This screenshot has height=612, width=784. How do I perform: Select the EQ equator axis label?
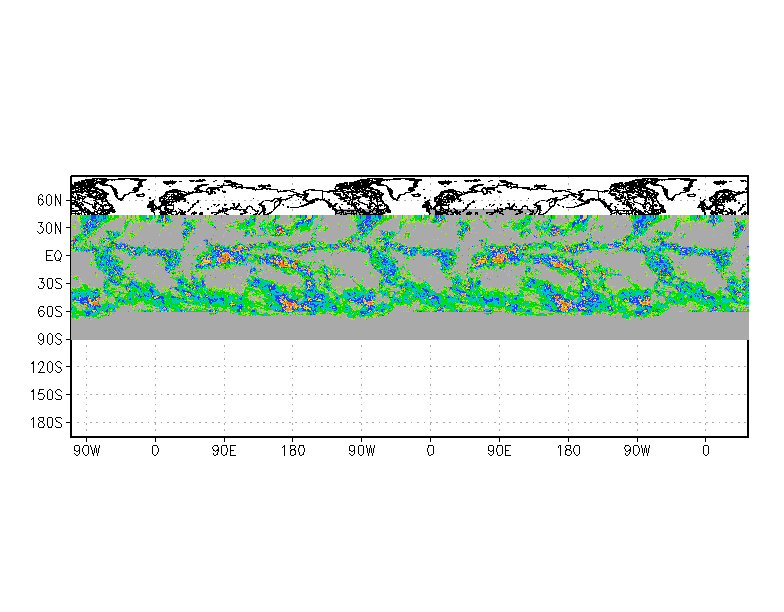54,256
